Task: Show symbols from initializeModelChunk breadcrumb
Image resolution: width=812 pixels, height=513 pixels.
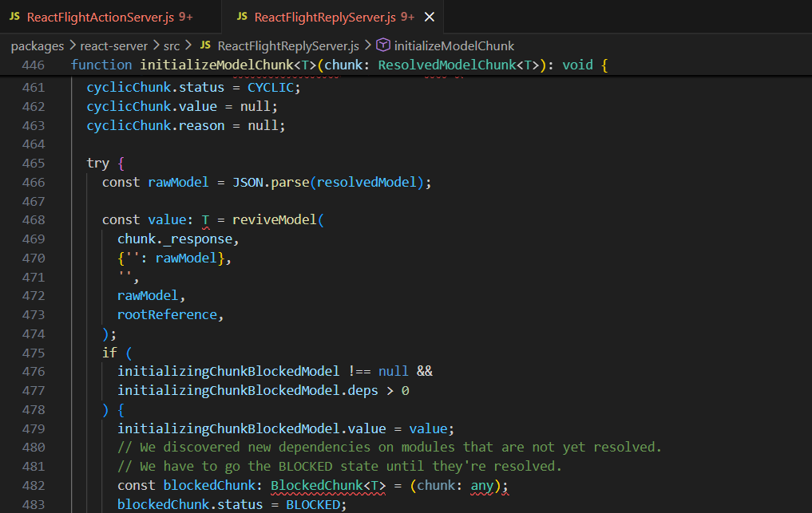Action: 454,45
